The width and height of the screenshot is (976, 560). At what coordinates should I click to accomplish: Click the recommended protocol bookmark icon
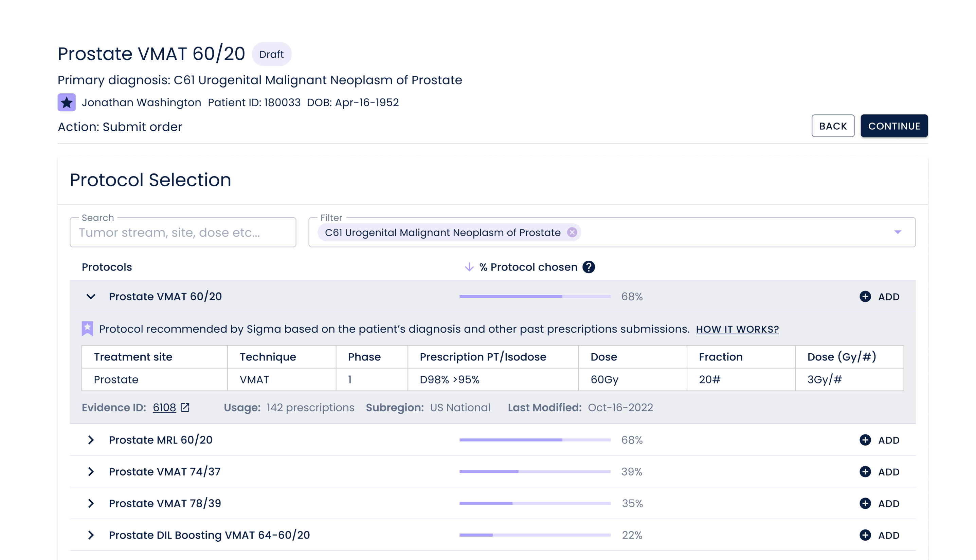click(87, 329)
